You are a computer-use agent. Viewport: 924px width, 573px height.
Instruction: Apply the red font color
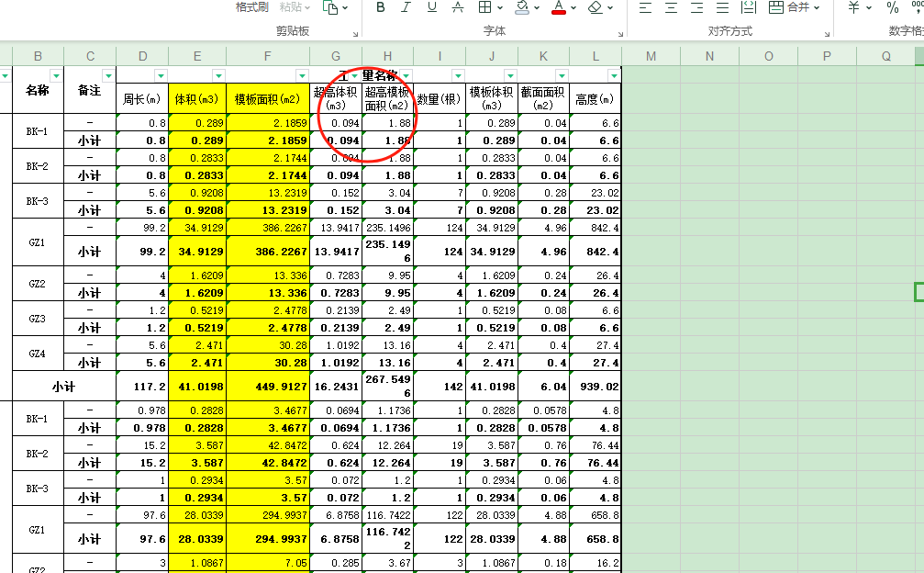[x=559, y=7]
